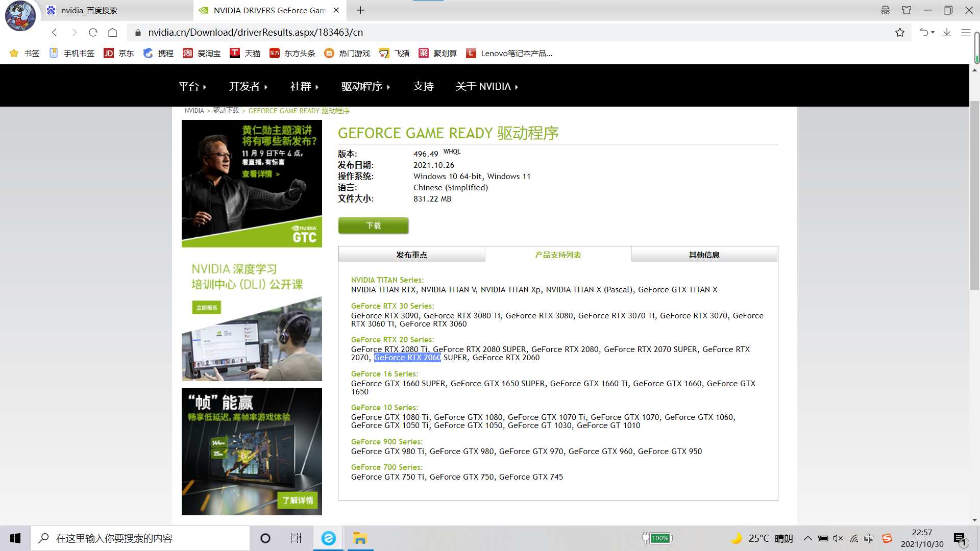Click the Windows taskbar search box
This screenshot has height=551, width=980.
[x=140, y=538]
